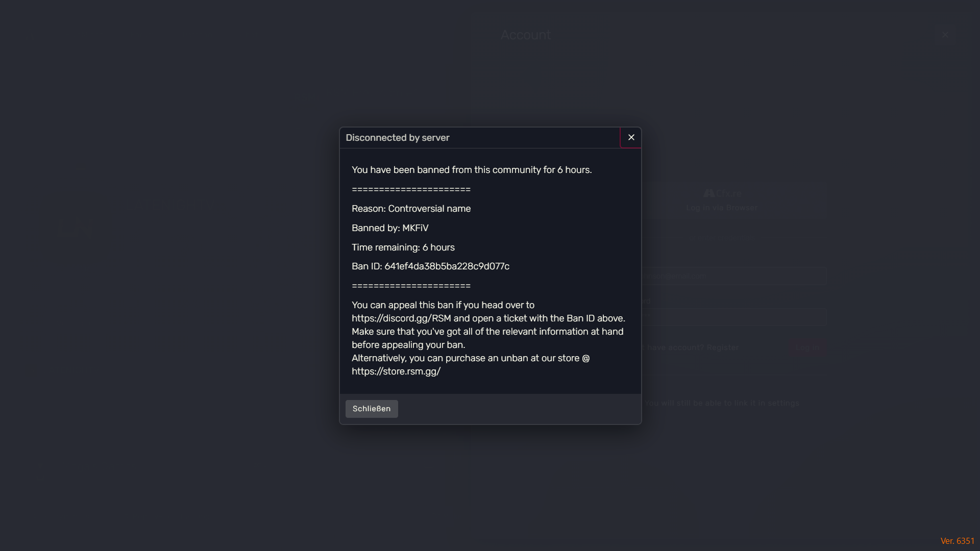The height and width of the screenshot is (551, 980).
Task: Click the discord.gg/RSM appeal URL
Action: click(x=401, y=318)
